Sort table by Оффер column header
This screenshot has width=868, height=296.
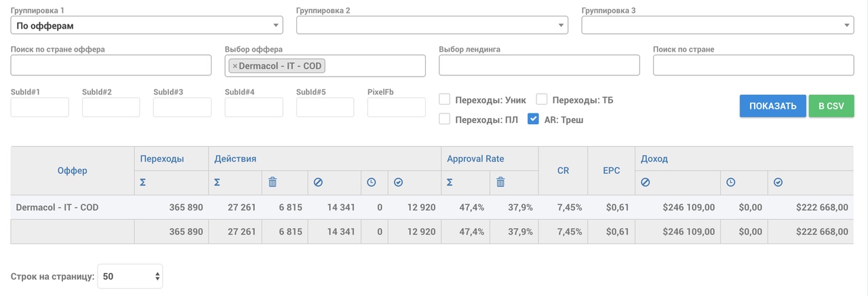[x=73, y=170]
